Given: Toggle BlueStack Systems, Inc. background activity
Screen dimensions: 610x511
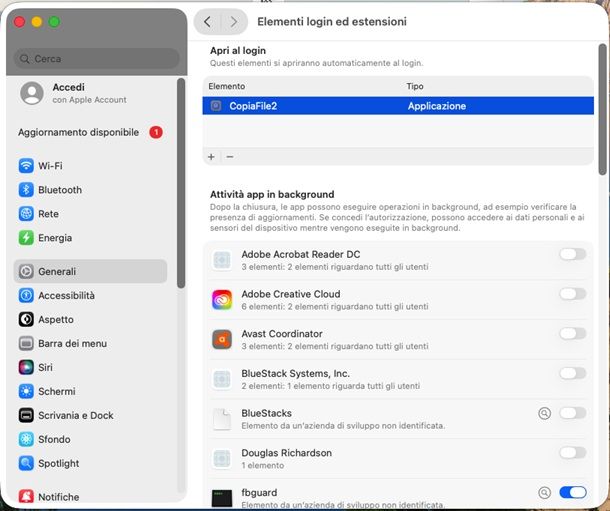Looking at the screenshot, I should [x=573, y=373].
